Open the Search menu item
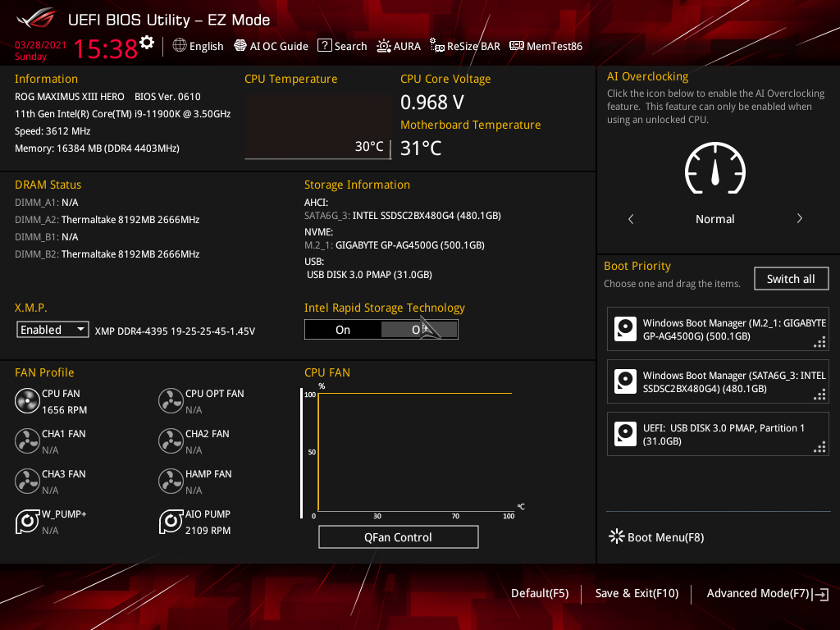Viewport: 840px width, 630px height. point(342,46)
